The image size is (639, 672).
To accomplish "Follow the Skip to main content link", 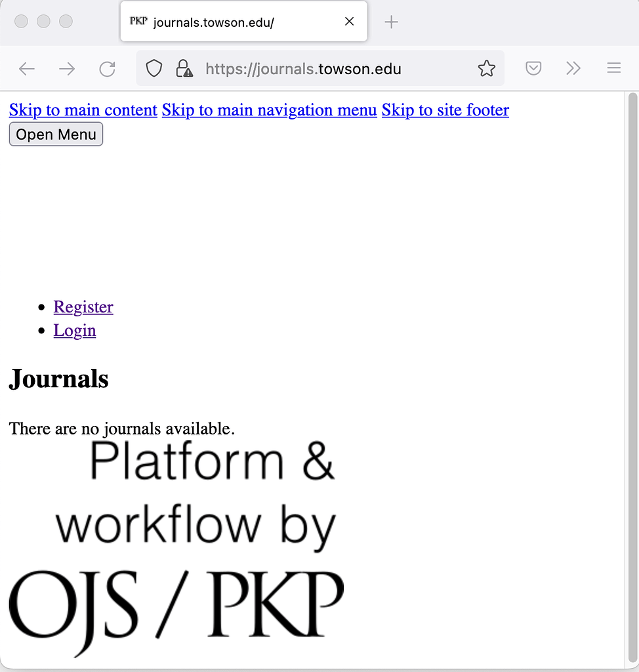I will (83, 110).
